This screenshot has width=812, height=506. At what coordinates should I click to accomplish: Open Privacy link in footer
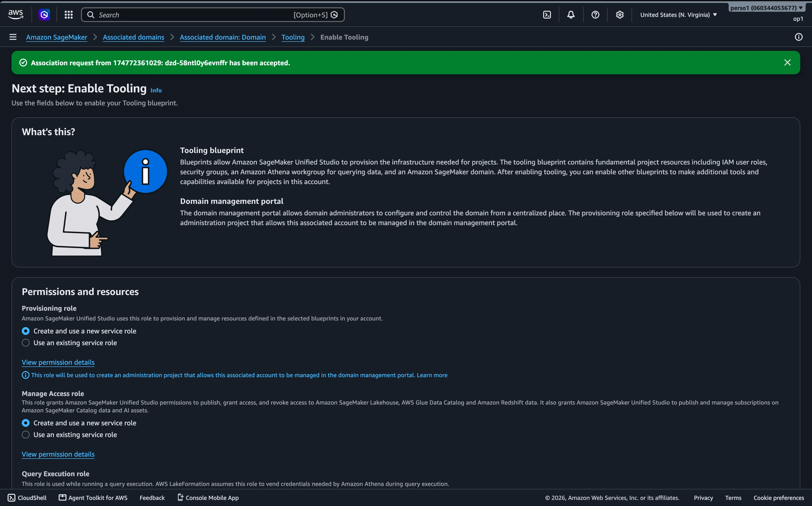pyautogui.click(x=703, y=498)
